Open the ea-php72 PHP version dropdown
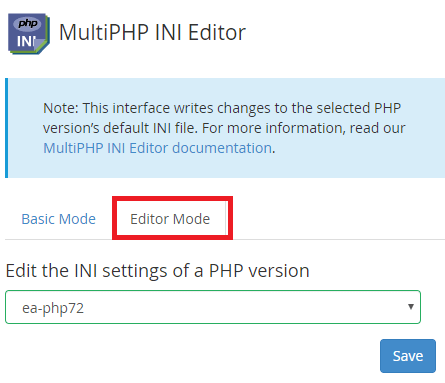 (213, 307)
